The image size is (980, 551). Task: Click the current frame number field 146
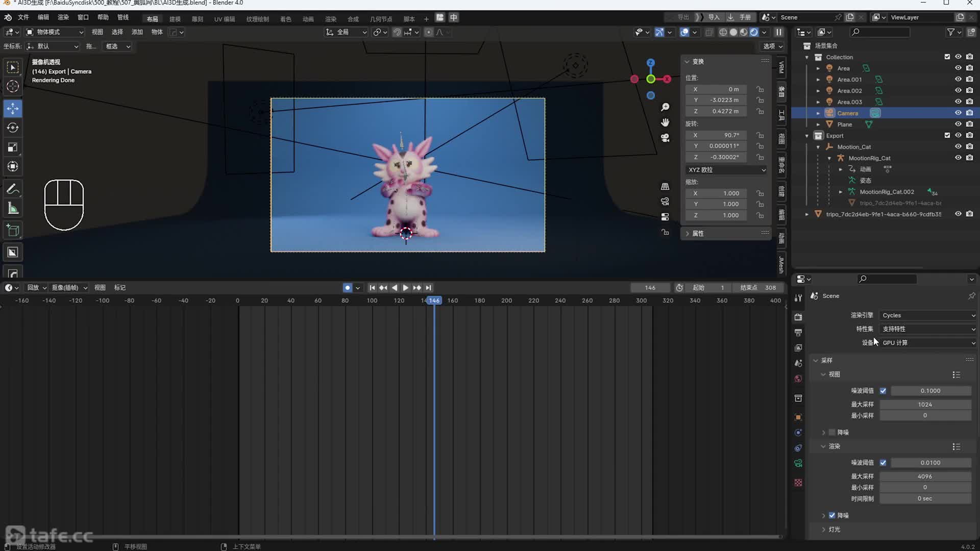650,288
